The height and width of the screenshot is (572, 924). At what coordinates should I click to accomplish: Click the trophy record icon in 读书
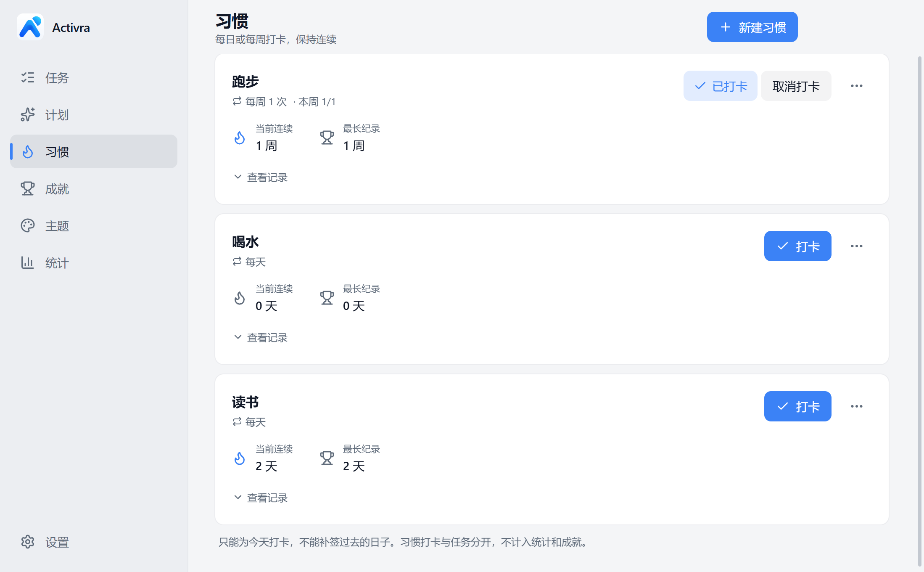(x=327, y=458)
